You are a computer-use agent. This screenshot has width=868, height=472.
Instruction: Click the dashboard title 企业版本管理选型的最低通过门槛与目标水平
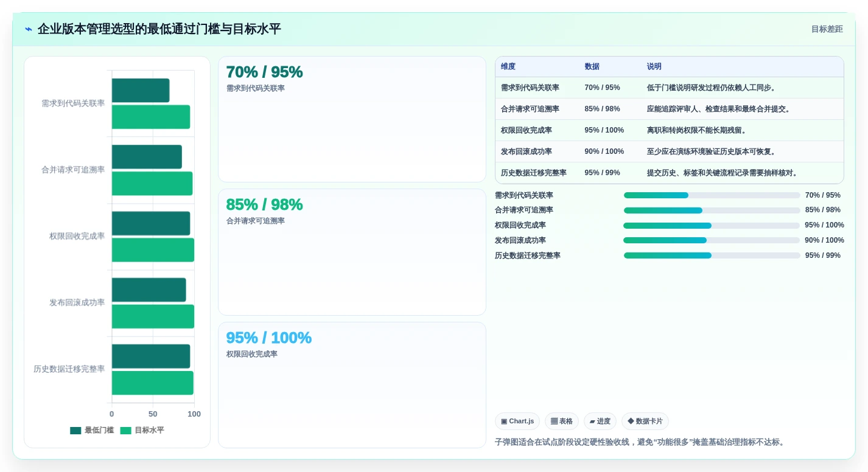159,29
